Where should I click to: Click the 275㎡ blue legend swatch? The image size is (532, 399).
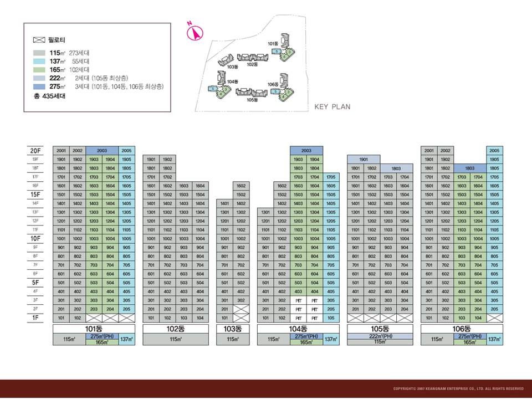click(x=39, y=87)
